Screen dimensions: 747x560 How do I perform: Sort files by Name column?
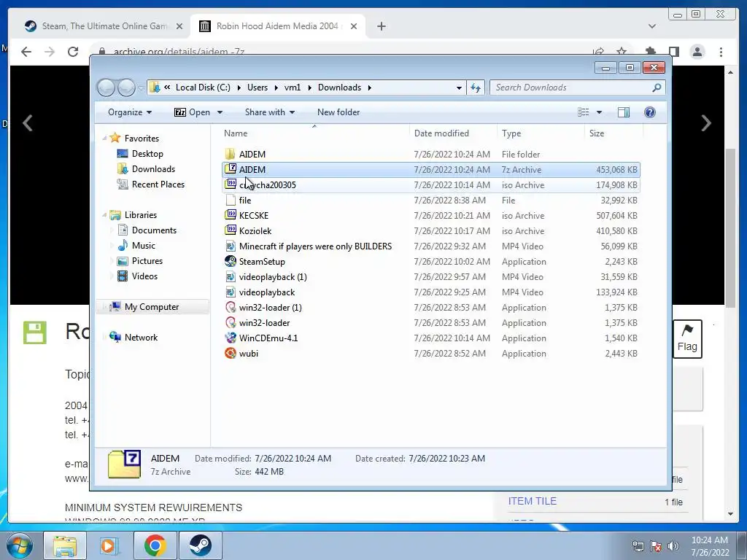314,133
